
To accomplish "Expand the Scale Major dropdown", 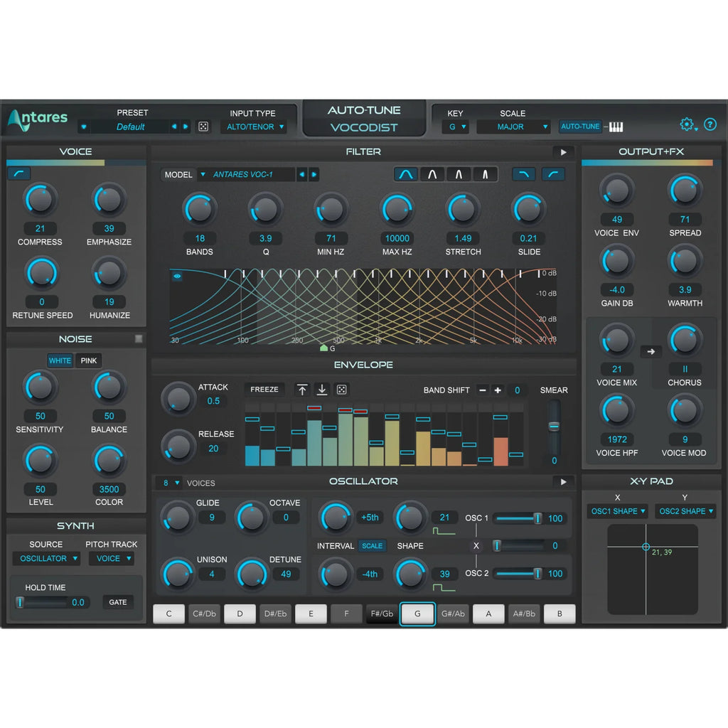I will click(513, 127).
